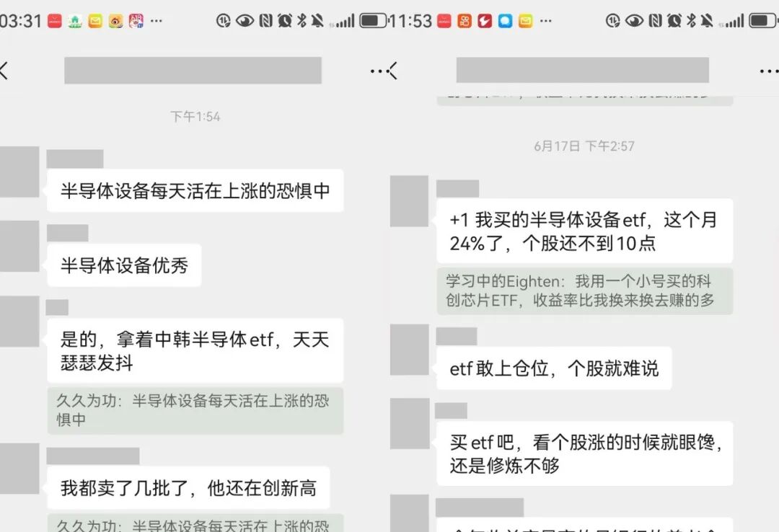The height and width of the screenshot is (532, 779).
Task: Tap the 11:53 clock in the status bar
Action: click(410, 21)
